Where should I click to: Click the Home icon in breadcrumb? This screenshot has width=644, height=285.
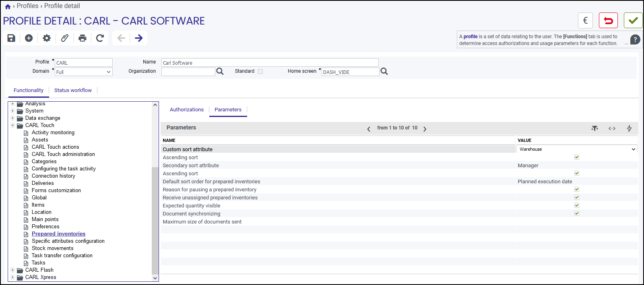click(8, 6)
